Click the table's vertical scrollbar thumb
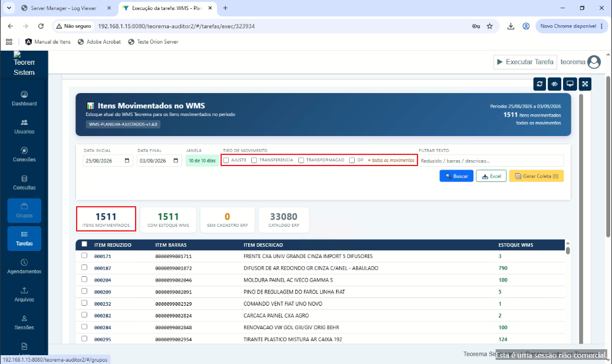This screenshot has width=612, height=364. (x=568, y=249)
